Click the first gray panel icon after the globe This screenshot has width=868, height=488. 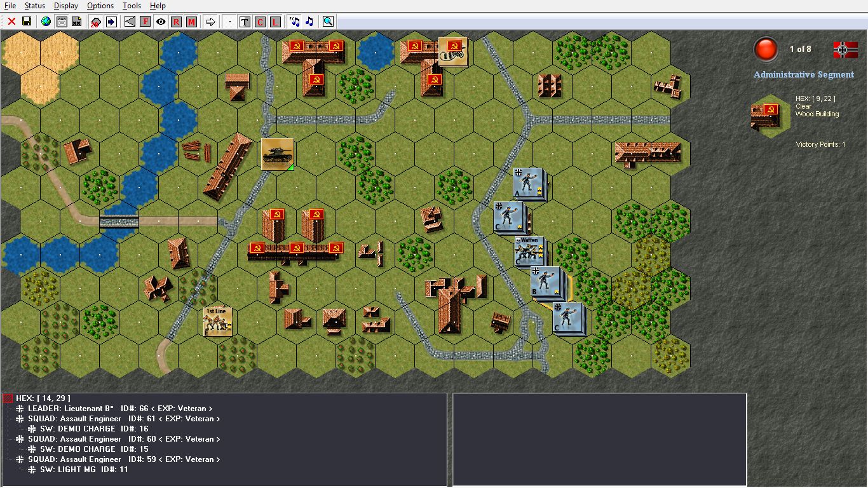pyautogui.click(x=62, y=22)
